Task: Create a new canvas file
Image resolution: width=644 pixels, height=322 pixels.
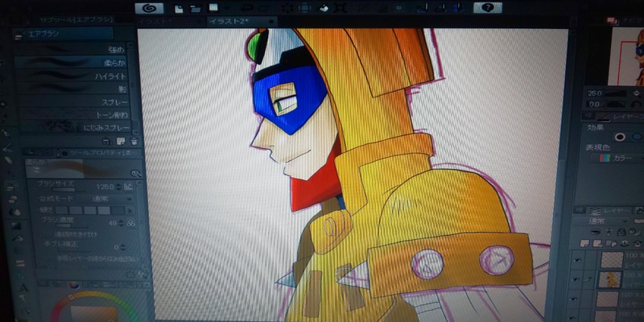Action: [x=179, y=8]
